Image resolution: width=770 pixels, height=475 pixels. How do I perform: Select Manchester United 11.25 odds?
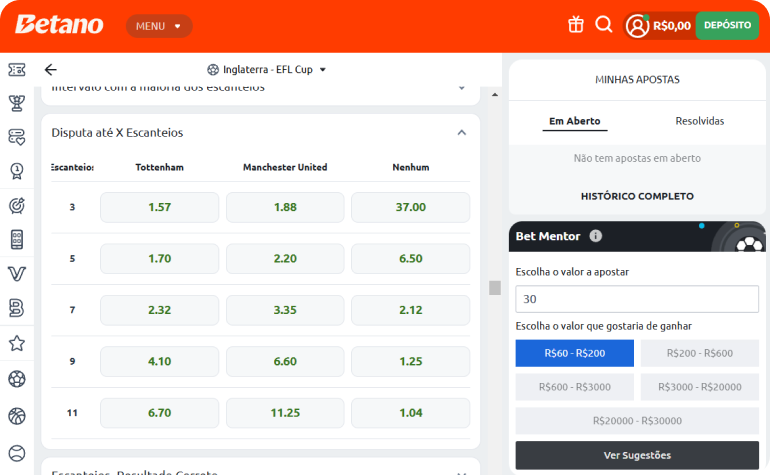[285, 413]
